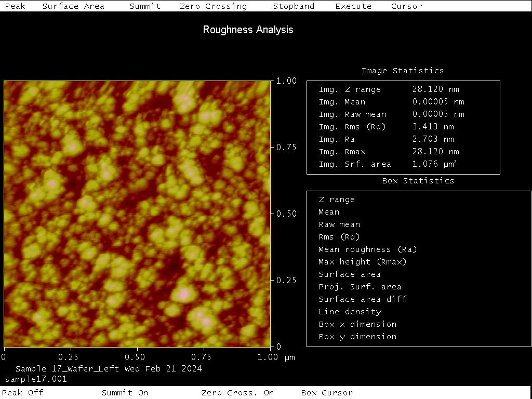The image size is (532, 399).
Task: Click the Box Cursor status indicator
Action: click(x=327, y=393)
